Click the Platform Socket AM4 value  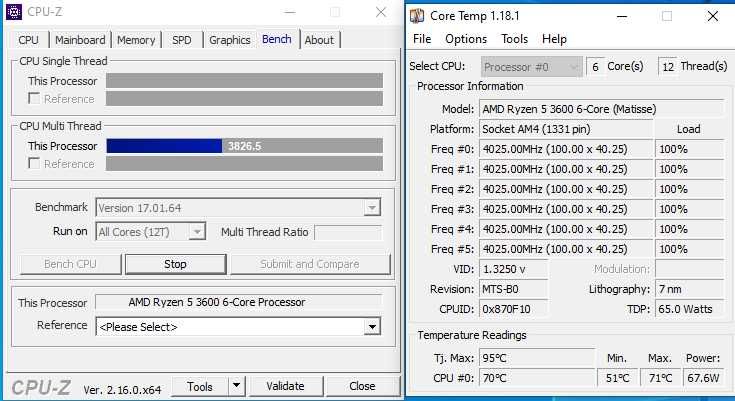point(566,129)
